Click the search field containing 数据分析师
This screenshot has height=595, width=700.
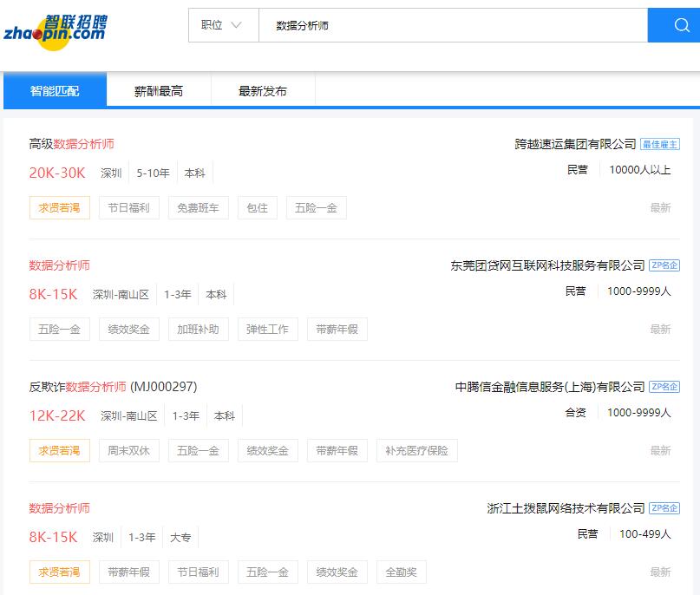click(451, 25)
